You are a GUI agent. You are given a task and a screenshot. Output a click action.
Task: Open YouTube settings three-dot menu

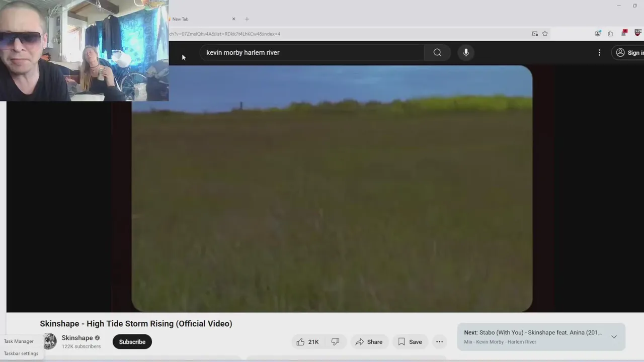click(x=599, y=52)
